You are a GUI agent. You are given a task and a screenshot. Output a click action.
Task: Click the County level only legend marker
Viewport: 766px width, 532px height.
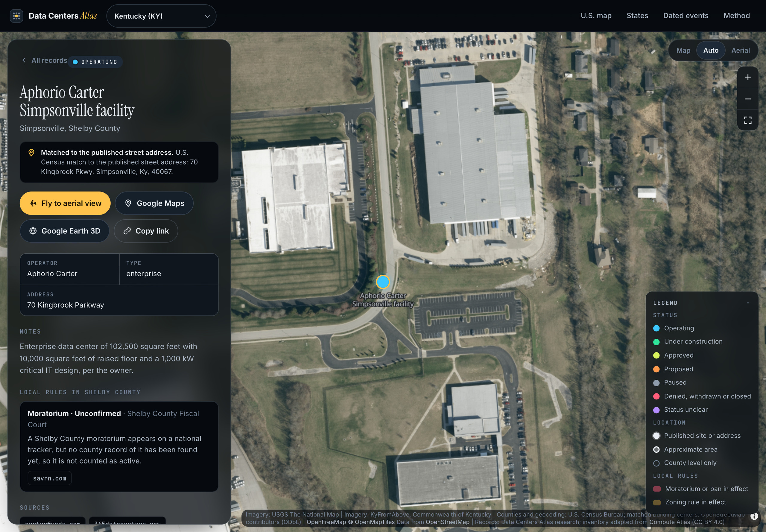656,463
